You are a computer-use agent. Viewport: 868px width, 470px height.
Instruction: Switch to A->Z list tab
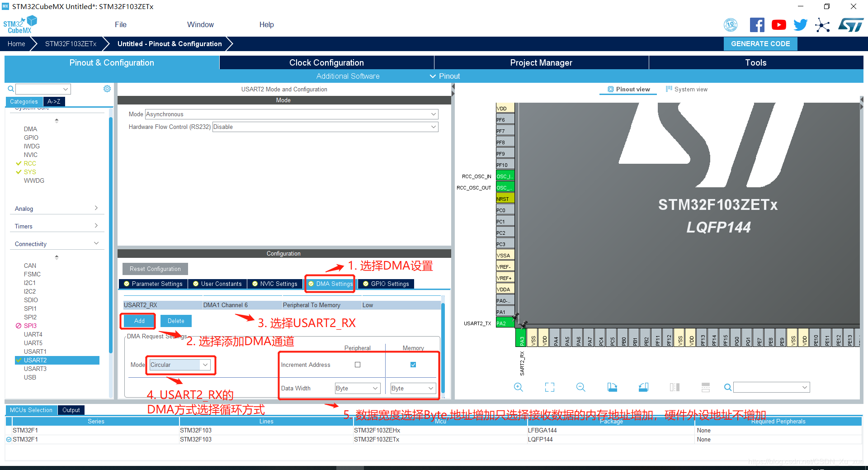coord(54,101)
